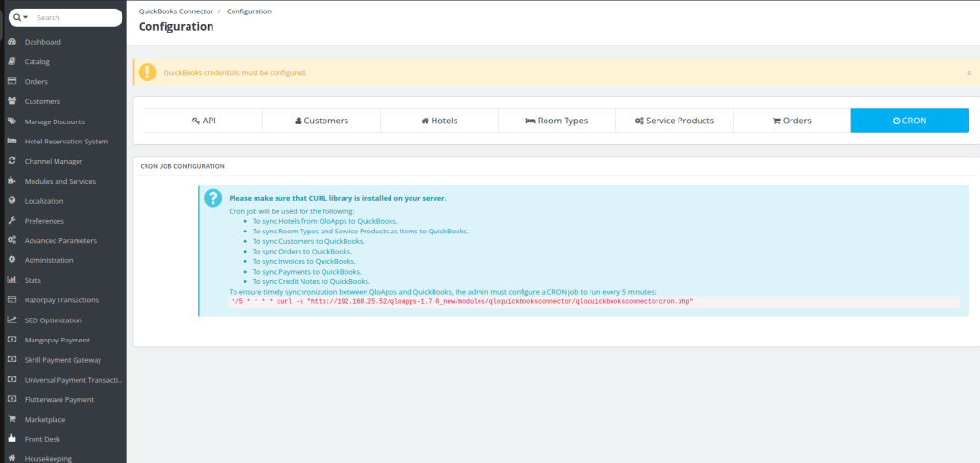This screenshot has width=980, height=463.
Task: Click the blue question mark help icon
Action: 212,198
